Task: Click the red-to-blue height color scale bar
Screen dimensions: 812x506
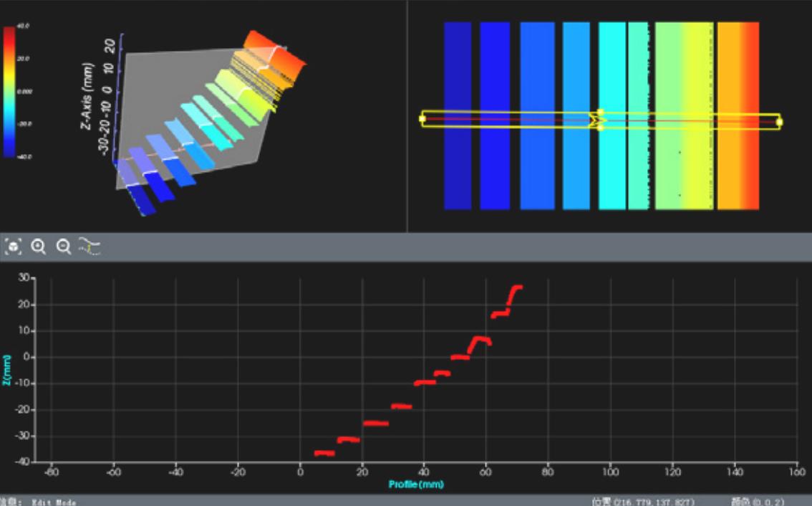Action: click(x=9, y=91)
